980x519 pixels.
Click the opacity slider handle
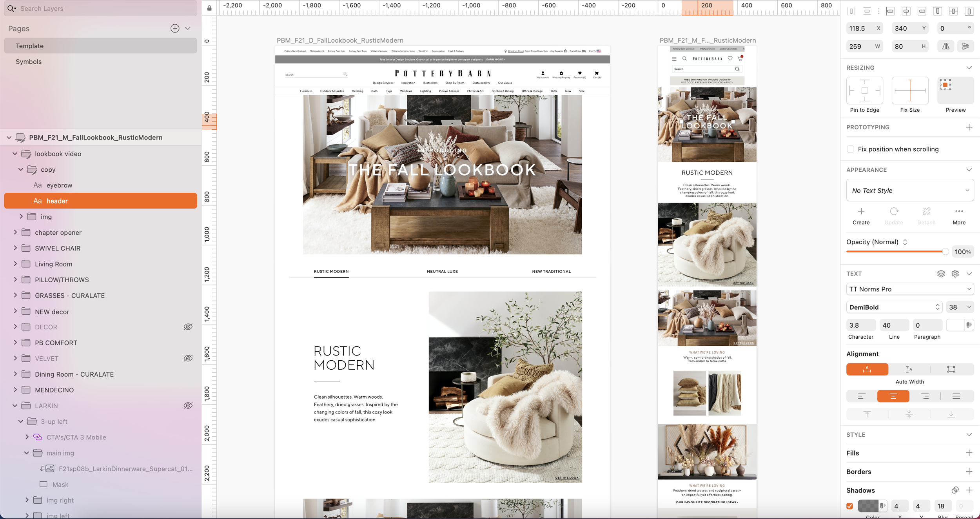point(946,252)
